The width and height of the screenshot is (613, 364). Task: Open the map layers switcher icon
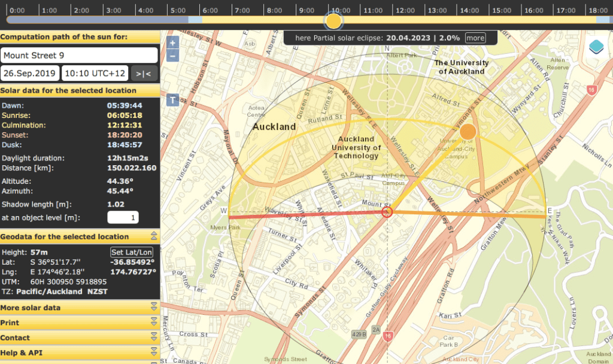click(x=596, y=47)
